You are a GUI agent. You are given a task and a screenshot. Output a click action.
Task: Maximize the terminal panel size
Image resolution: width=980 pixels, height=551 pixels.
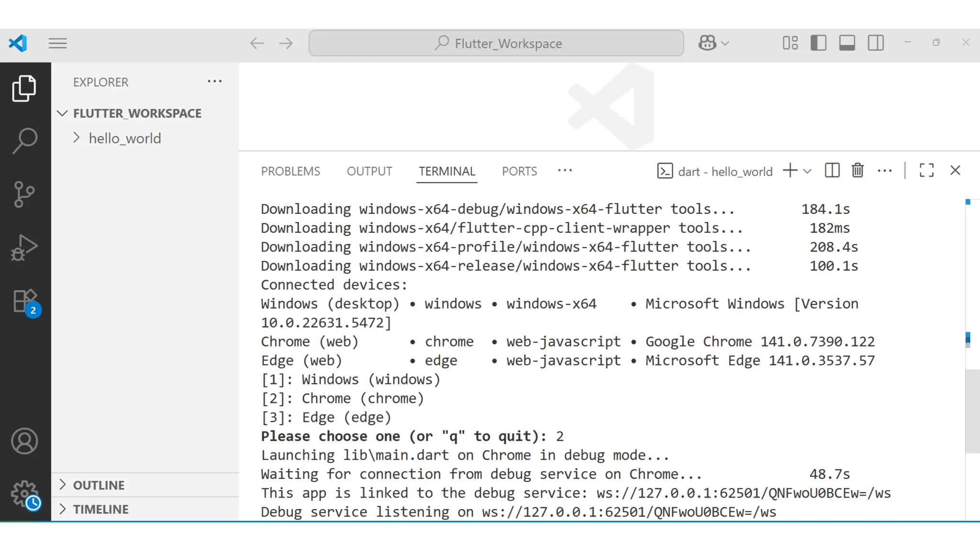(x=926, y=171)
